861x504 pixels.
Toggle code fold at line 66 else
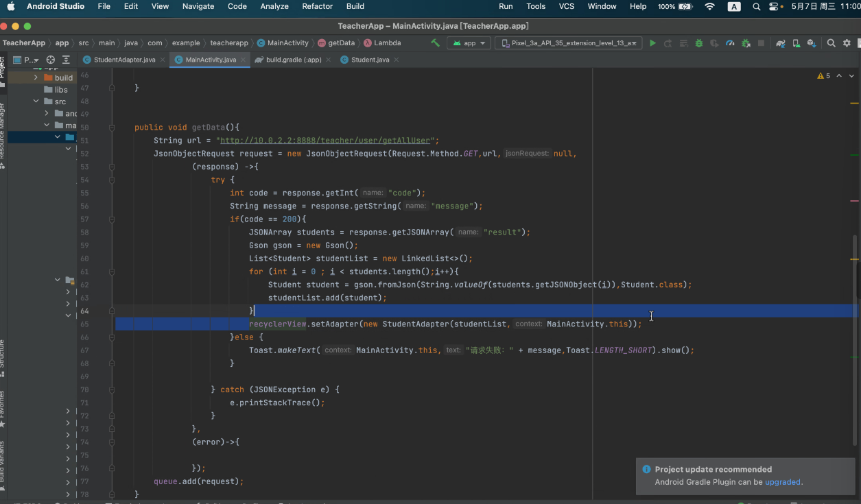click(111, 337)
